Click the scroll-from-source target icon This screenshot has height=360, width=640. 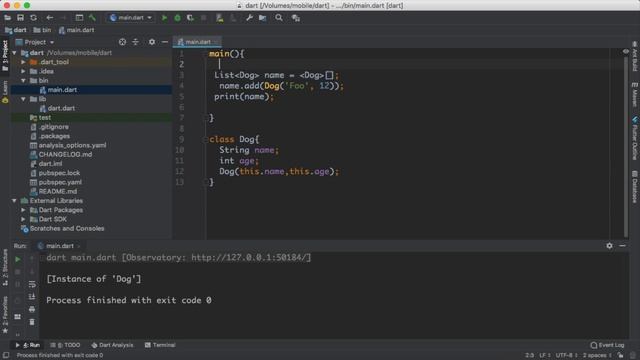pyautogui.click(x=122, y=42)
